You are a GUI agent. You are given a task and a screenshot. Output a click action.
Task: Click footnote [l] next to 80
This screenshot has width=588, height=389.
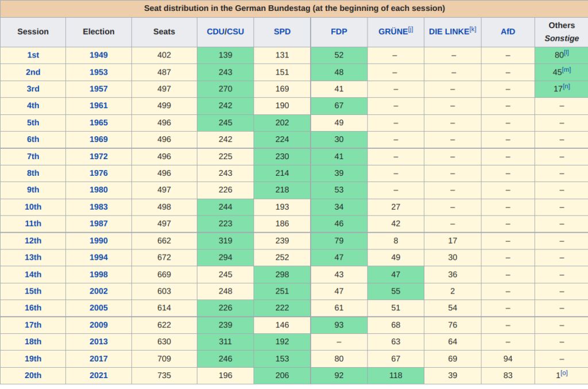point(566,53)
